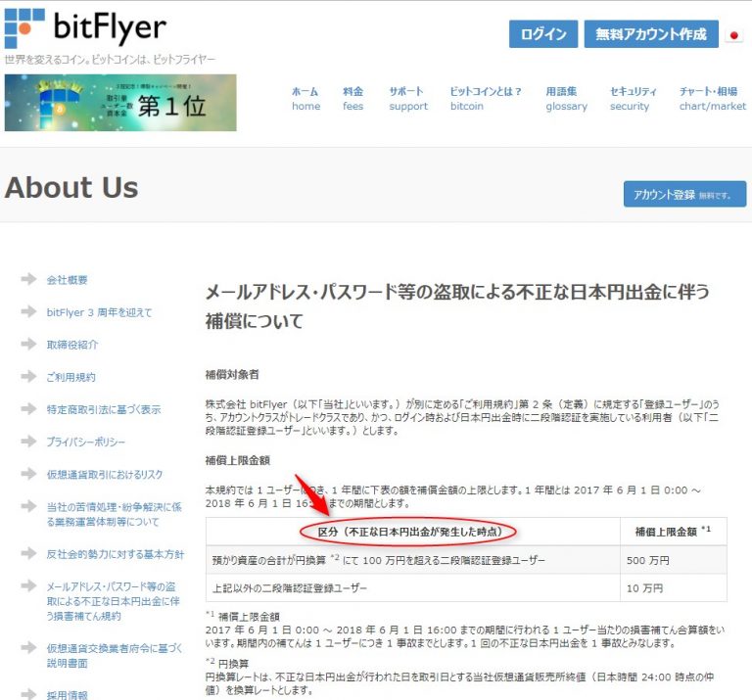Click the 世界を変えるコイン tagline text
752x700 pixels.
[110, 60]
